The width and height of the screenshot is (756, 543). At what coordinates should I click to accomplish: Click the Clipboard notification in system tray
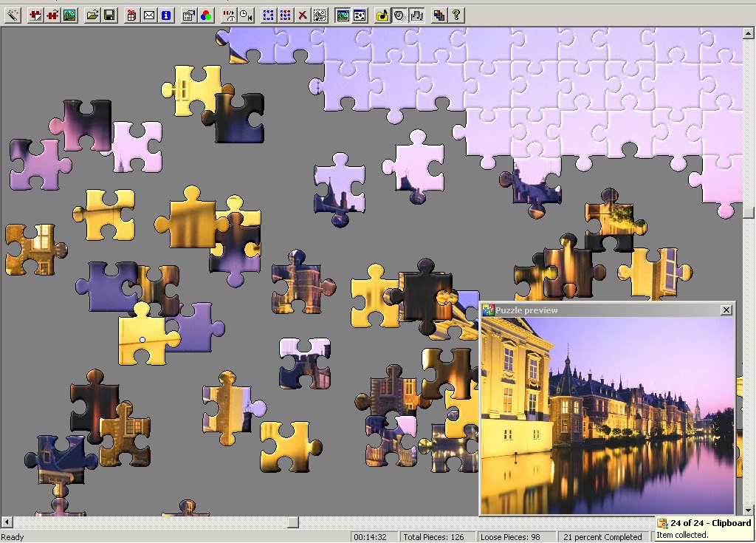tap(704, 528)
